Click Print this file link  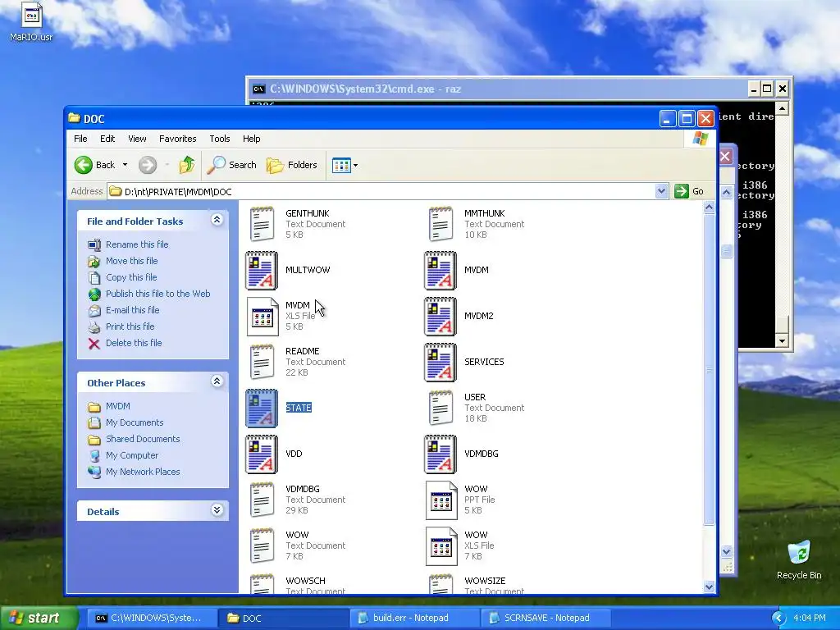point(130,326)
